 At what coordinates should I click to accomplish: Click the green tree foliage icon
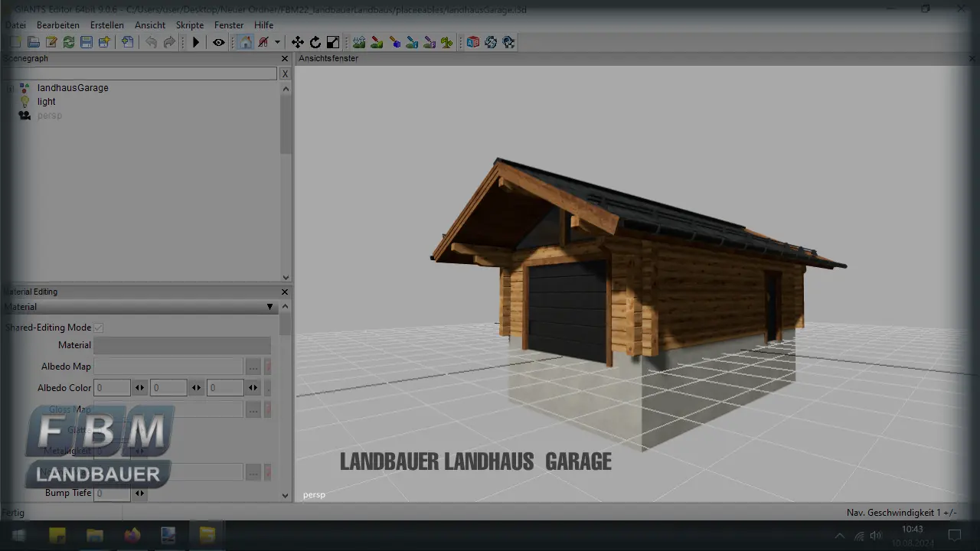click(447, 42)
